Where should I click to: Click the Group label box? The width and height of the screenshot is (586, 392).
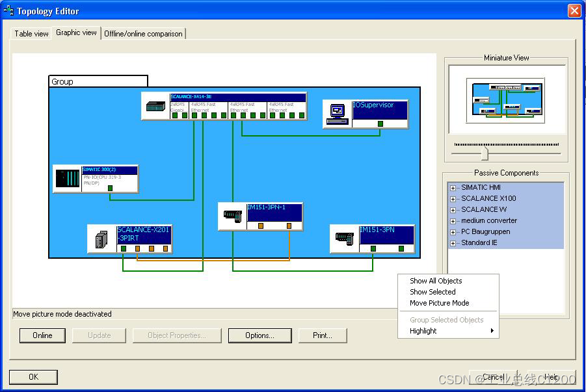tap(98, 81)
